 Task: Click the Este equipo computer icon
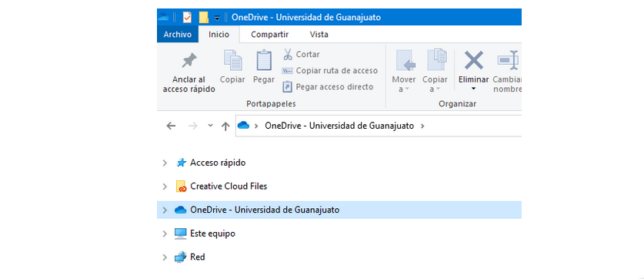[181, 234]
